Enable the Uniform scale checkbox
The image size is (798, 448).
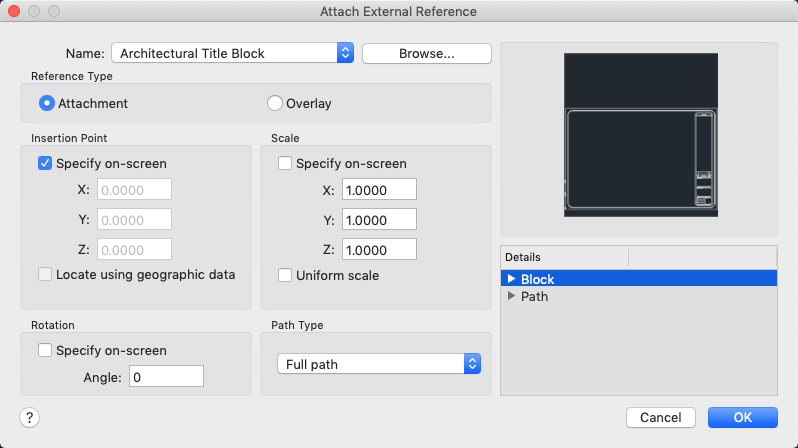tap(285, 275)
